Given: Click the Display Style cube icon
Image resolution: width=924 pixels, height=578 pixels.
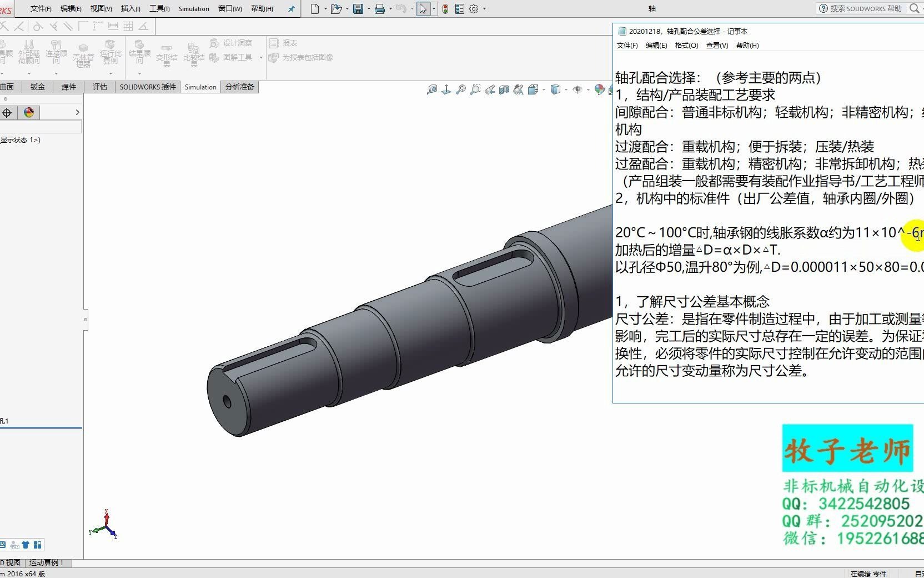Looking at the screenshot, I should tap(555, 89).
